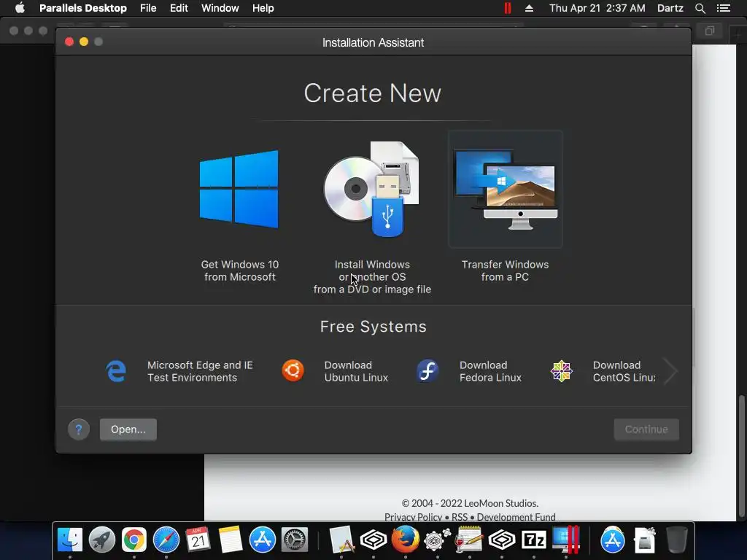Image resolution: width=747 pixels, height=560 pixels.
Task: Click RSS link in background page
Action: point(460,517)
